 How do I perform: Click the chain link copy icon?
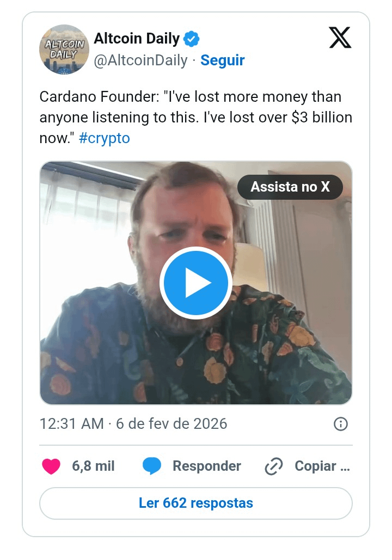click(x=273, y=466)
